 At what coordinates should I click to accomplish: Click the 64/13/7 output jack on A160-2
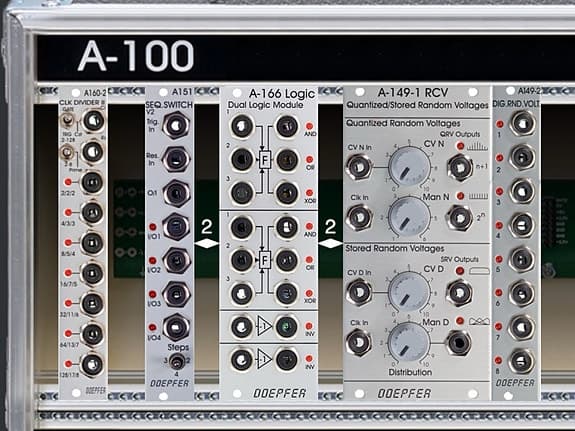pos(92,334)
